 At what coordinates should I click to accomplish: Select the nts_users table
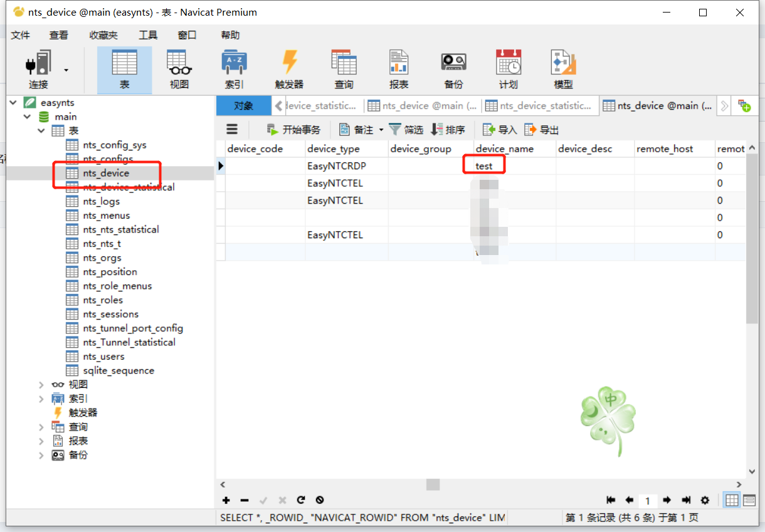click(103, 357)
